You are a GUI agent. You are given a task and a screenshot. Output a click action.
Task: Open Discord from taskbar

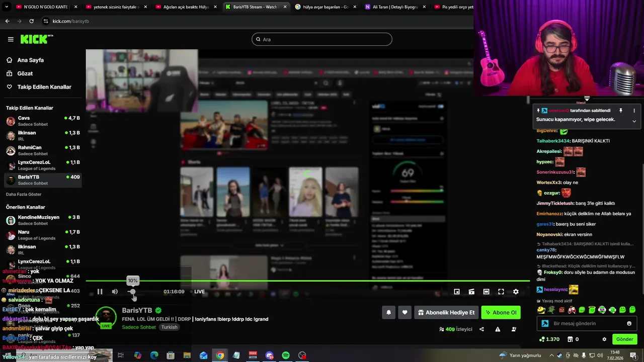pos(269,355)
